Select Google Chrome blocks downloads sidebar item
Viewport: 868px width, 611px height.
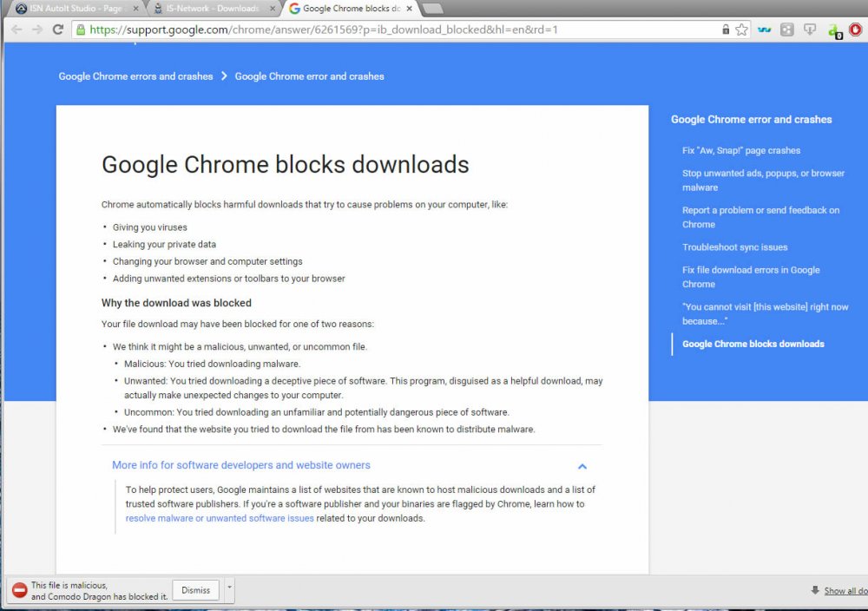(753, 345)
